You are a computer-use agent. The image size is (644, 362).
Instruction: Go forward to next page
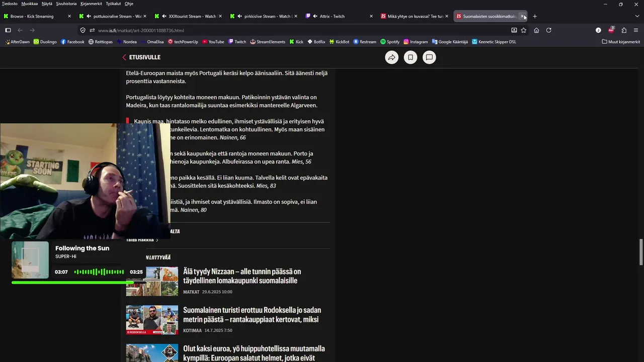[32, 30]
